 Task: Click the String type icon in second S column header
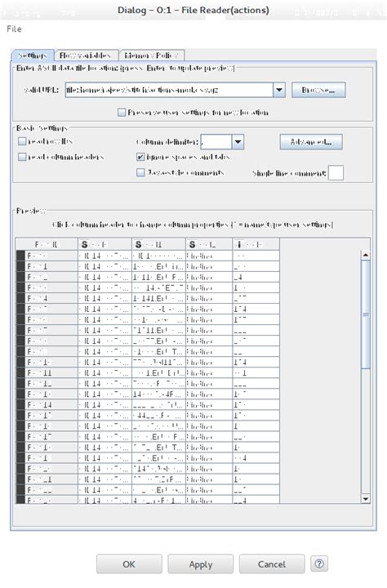(x=138, y=244)
